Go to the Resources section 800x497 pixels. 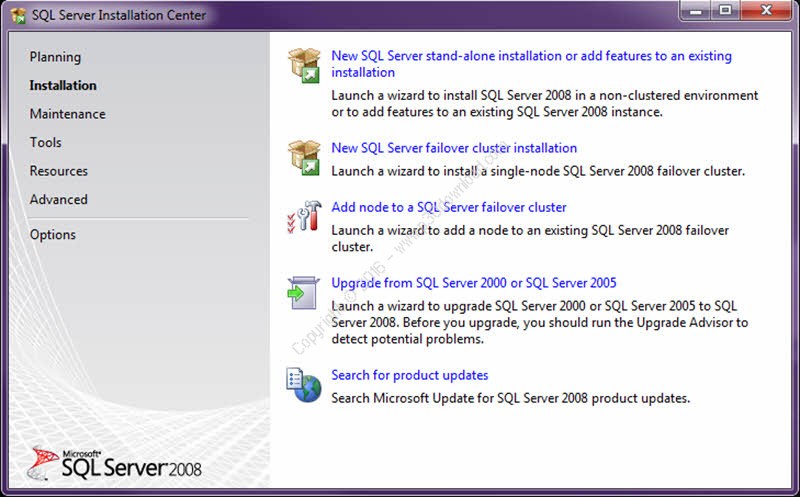coord(58,171)
